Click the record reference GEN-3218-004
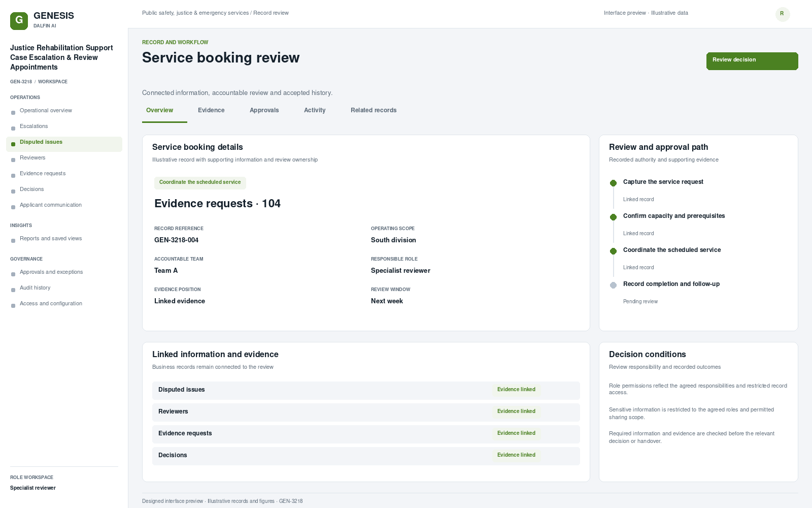The width and height of the screenshot is (812, 508). (x=176, y=240)
